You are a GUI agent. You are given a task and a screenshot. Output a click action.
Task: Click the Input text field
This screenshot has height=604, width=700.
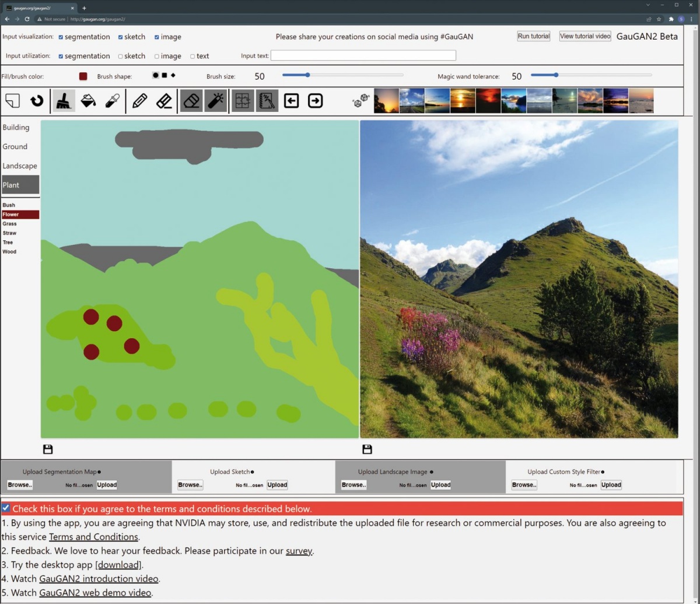363,55
